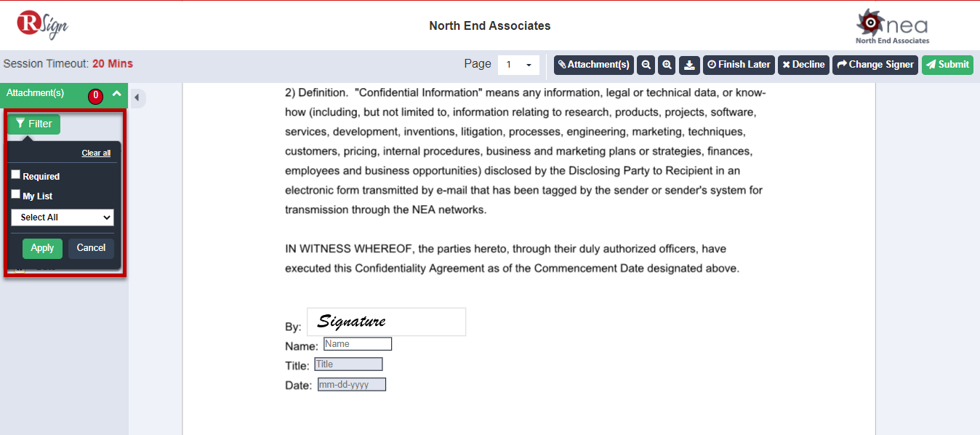Collapse the left panel arrow

[x=137, y=98]
